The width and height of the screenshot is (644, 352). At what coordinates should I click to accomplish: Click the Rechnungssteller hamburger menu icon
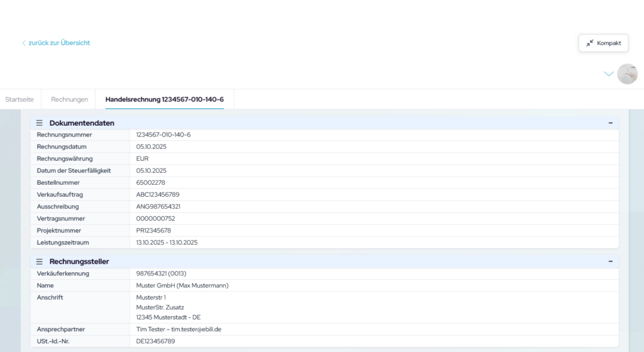[x=39, y=261]
